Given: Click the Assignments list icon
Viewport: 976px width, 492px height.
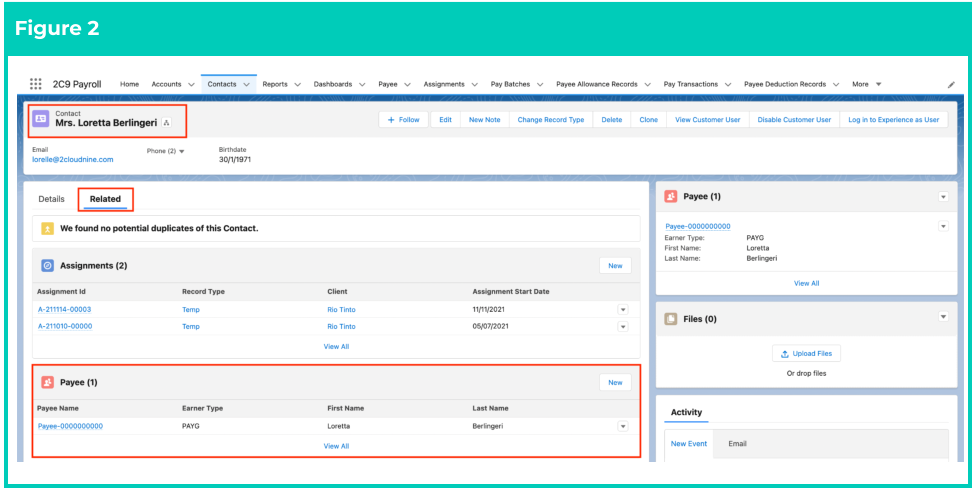Looking at the screenshot, I should pos(47,265).
